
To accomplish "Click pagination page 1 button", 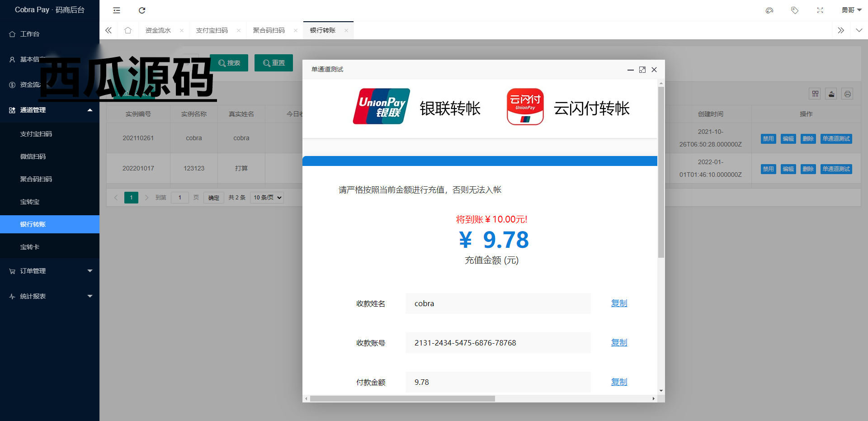I will tap(131, 198).
